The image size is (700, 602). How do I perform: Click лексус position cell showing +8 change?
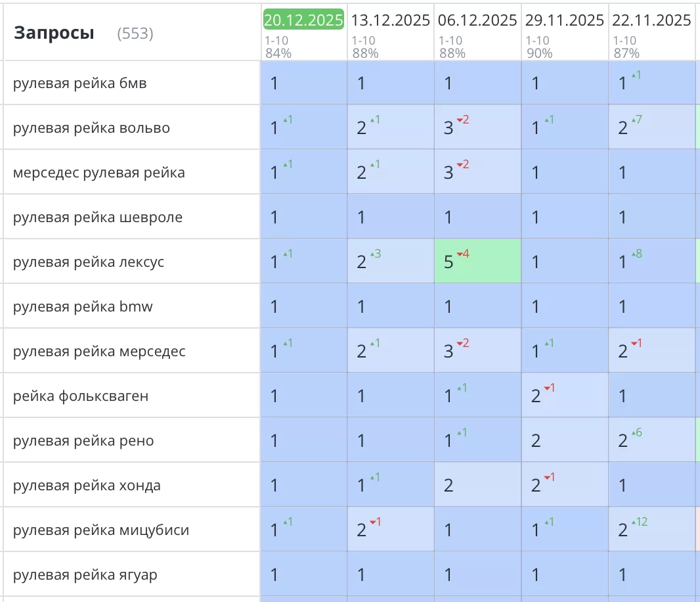point(651,262)
